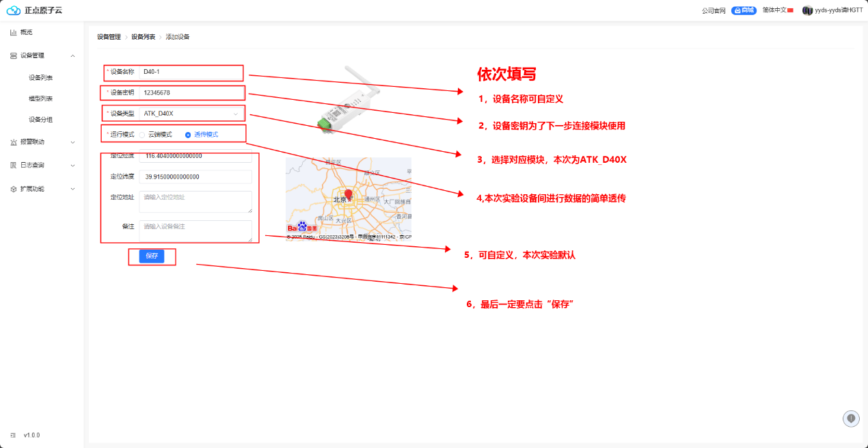Click the 添加设备 breadcrumb text
Viewport: 868px width, 448px height.
point(178,37)
